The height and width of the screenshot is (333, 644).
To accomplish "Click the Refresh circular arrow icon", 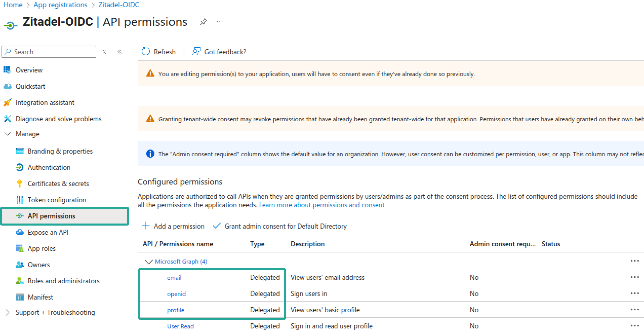I will coord(146,51).
